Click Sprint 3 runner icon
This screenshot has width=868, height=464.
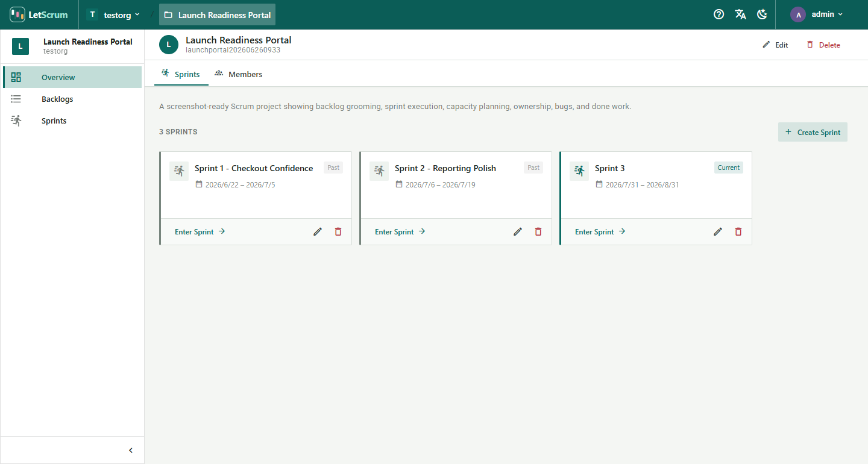(x=579, y=171)
